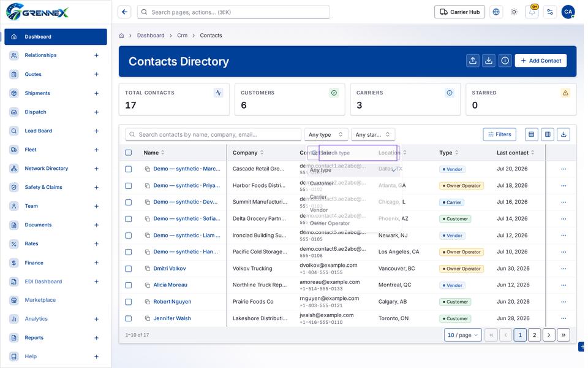Expand the Fleet sidebar section
This screenshot has height=368, width=588.
pyautogui.click(x=96, y=150)
